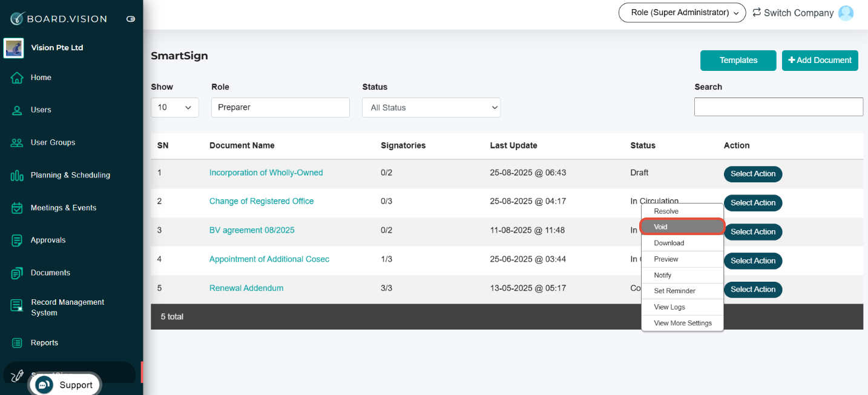Open the Home menu item
This screenshot has width=868, height=395.
pyautogui.click(x=41, y=78)
